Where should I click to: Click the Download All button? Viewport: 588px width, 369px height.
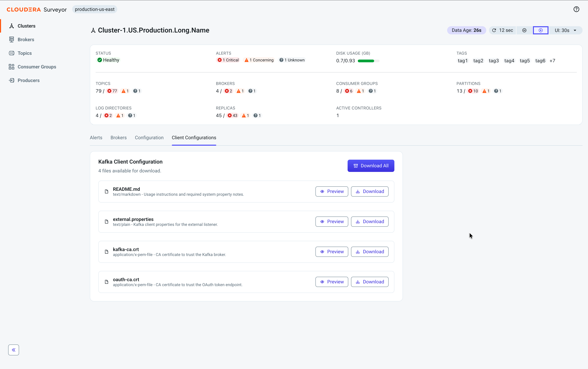[x=371, y=166]
